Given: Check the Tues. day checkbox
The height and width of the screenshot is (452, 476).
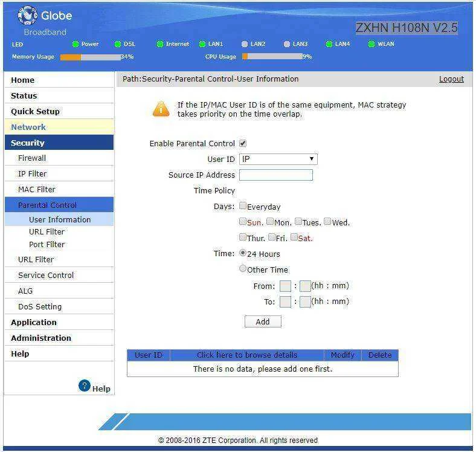Looking at the screenshot, I should pyautogui.click(x=298, y=221).
